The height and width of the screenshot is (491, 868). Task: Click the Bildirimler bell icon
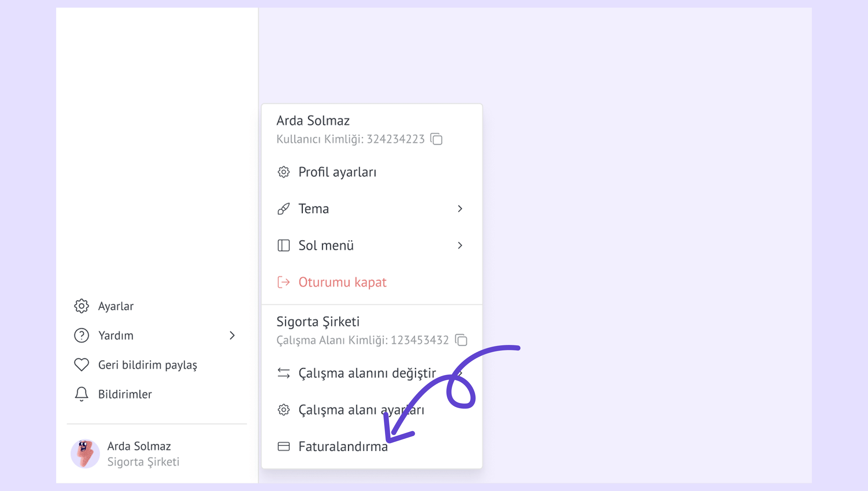pyautogui.click(x=81, y=394)
